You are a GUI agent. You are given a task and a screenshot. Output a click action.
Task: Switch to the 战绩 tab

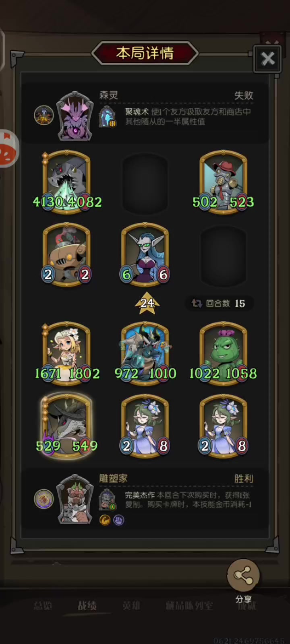point(87,605)
